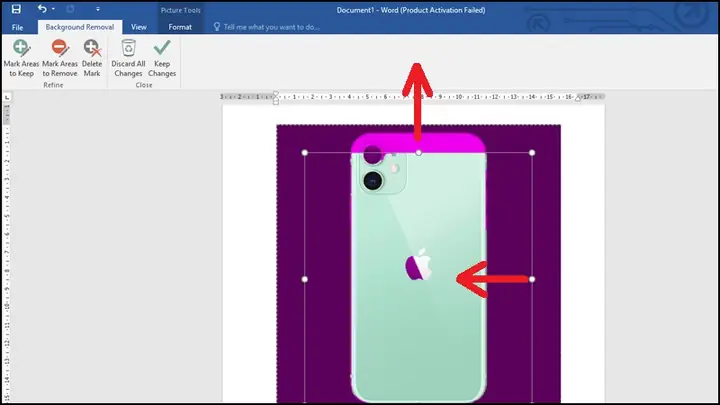Click the horizontal ruler

tap(412, 97)
